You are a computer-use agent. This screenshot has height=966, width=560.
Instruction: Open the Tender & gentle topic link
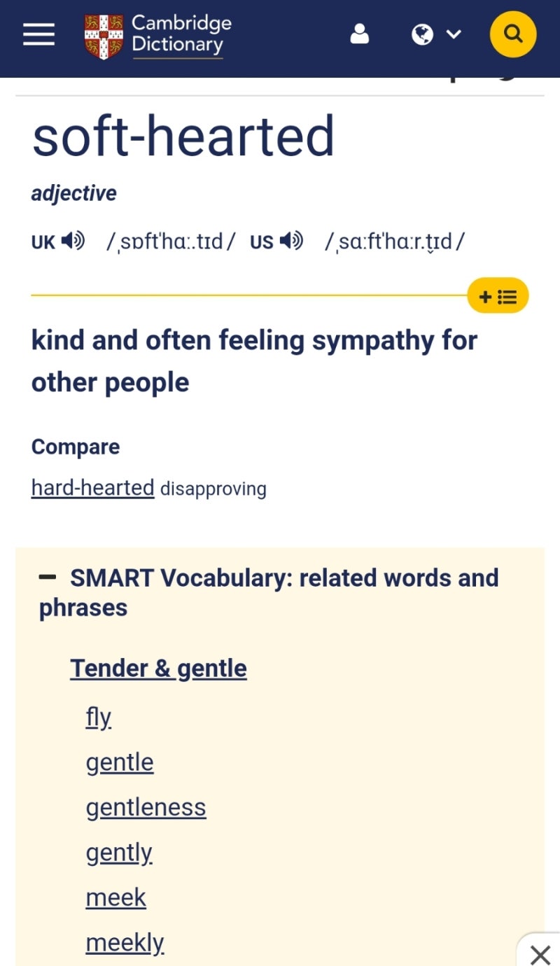click(x=158, y=668)
